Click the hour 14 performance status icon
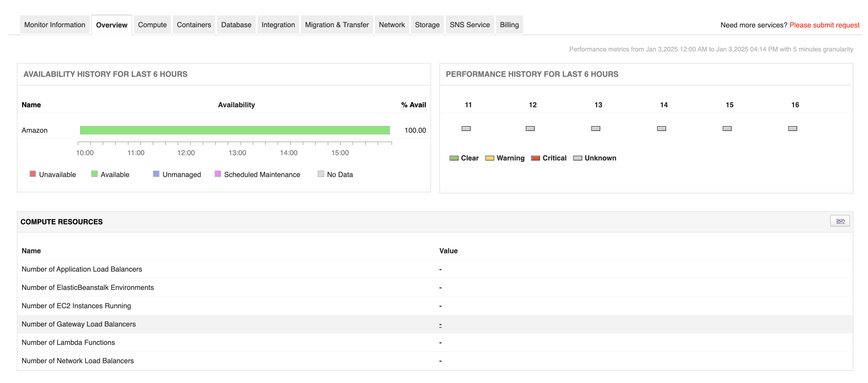Viewport: 868px width, 383px height. tap(661, 129)
